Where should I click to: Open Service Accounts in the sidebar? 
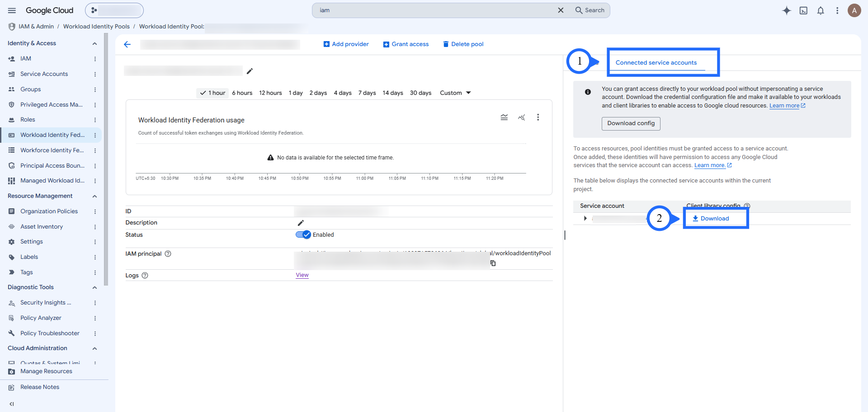click(x=45, y=74)
